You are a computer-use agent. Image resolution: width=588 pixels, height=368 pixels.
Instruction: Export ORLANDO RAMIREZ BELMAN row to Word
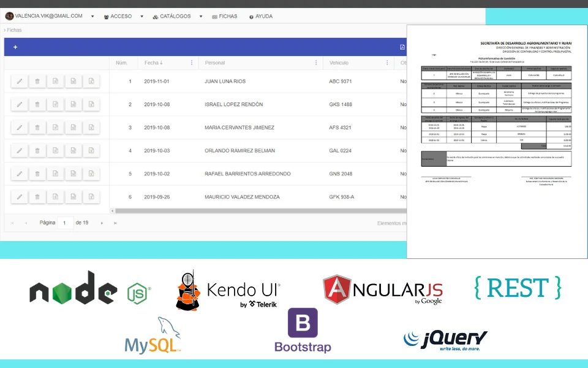pyautogui.click(x=73, y=151)
